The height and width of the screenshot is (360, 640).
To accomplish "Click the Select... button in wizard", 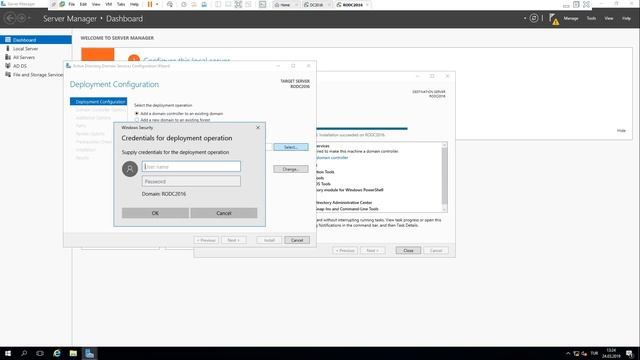I will (x=291, y=147).
